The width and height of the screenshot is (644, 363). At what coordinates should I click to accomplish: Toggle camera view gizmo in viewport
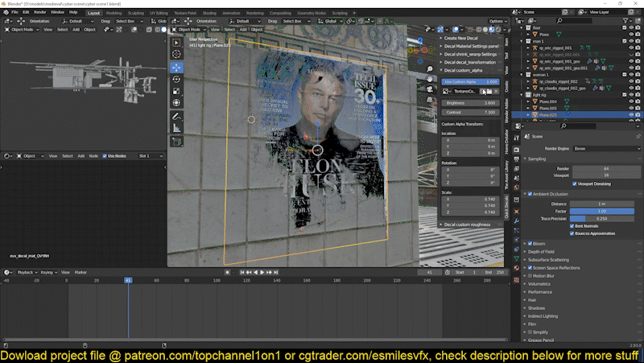(x=430, y=89)
